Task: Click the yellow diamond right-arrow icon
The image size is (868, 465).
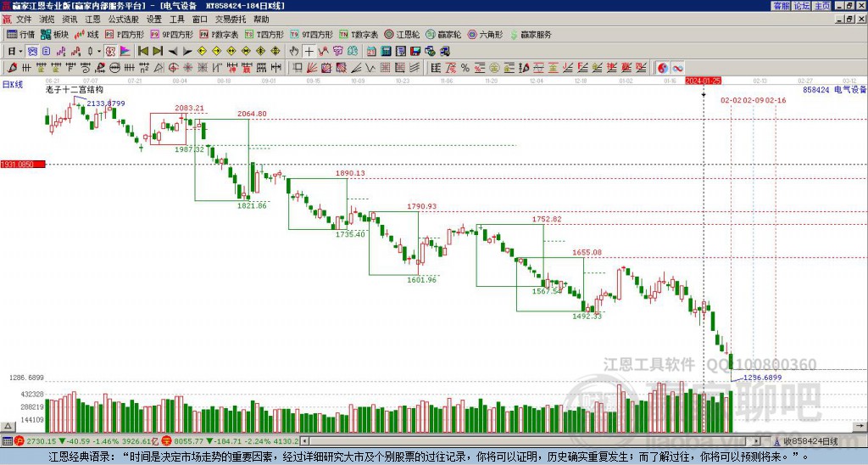Action: coord(216,52)
